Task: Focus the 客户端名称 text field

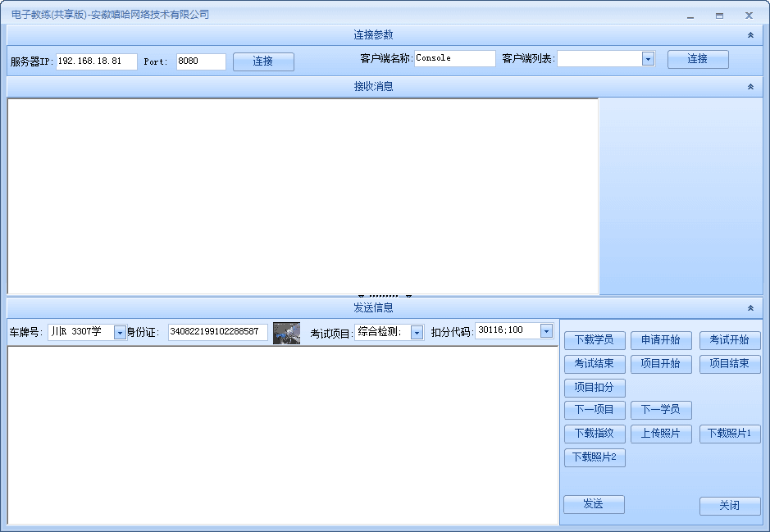Action: point(454,59)
